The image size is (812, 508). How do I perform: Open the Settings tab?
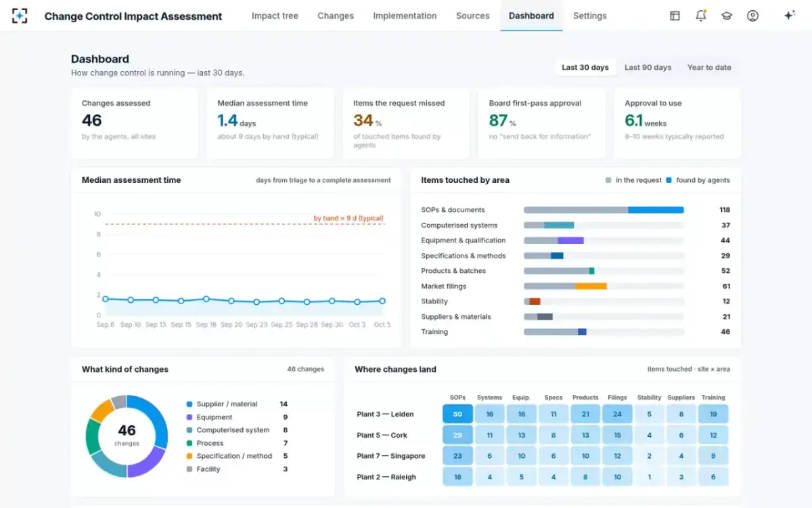590,16
